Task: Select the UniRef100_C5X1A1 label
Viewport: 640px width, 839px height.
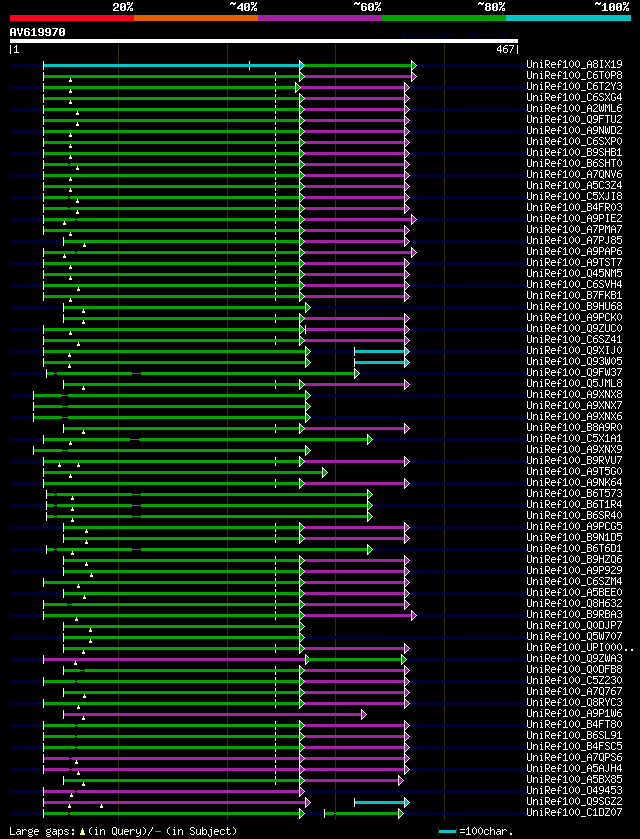Action: 574,438
